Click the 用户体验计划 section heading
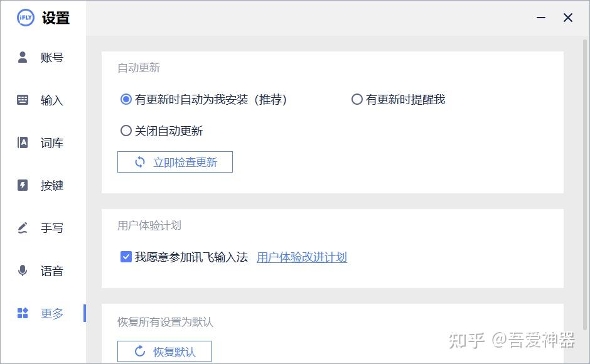590x364 pixels. point(149,225)
